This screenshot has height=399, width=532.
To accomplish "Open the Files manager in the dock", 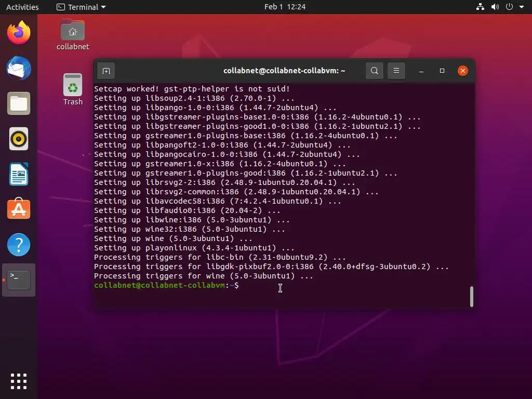I will 19,103.
